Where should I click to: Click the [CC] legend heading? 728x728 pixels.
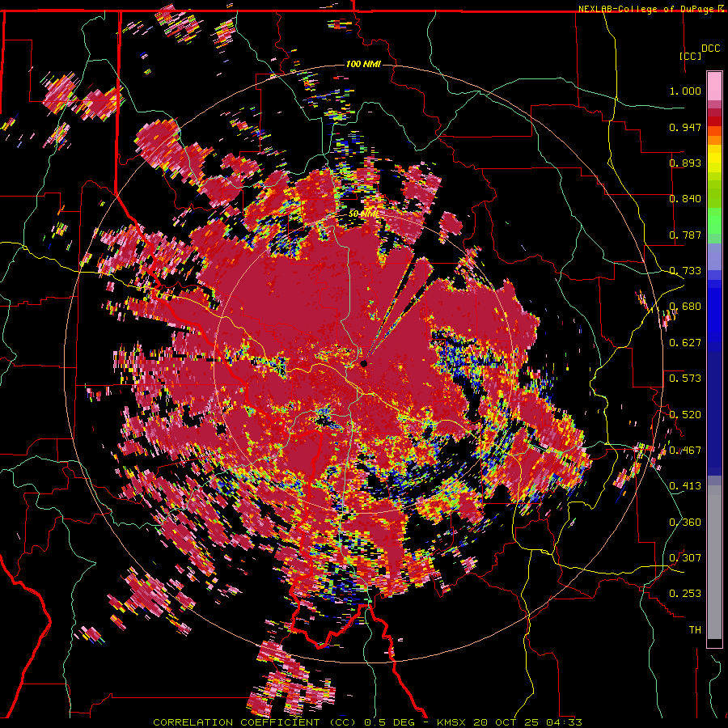[690, 56]
